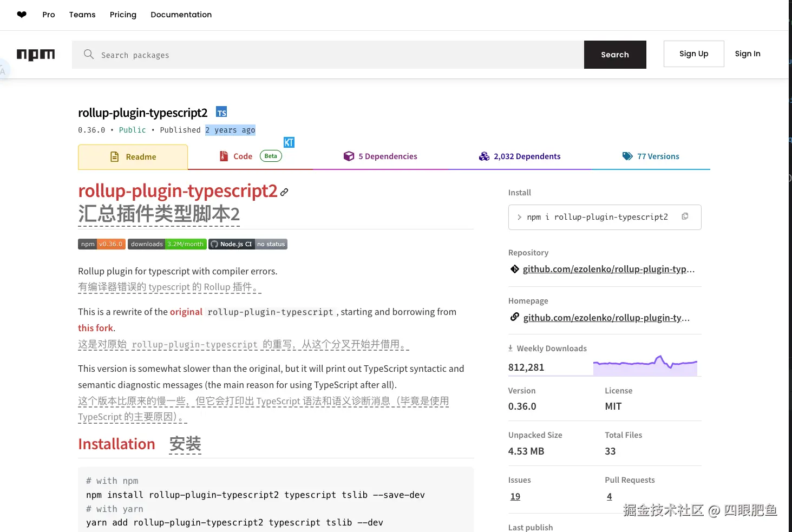Screen dimensions: 792x532
Task: Click the heart icon in top navigation
Action: pyautogui.click(x=22, y=15)
